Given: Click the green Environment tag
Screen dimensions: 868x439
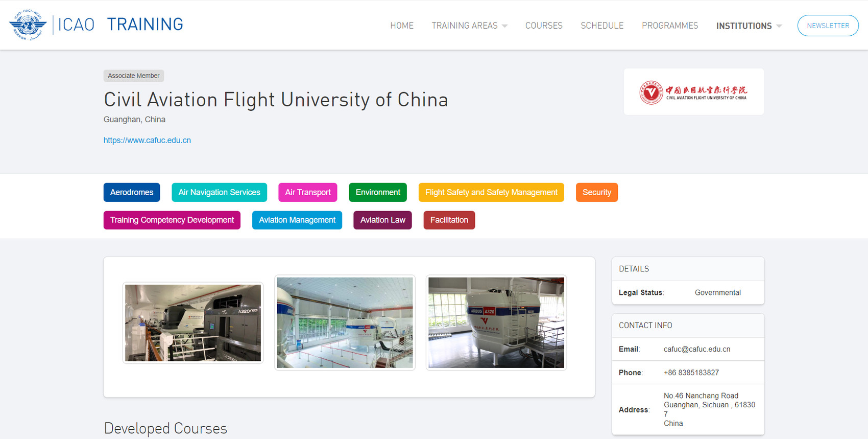Looking at the screenshot, I should point(378,192).
